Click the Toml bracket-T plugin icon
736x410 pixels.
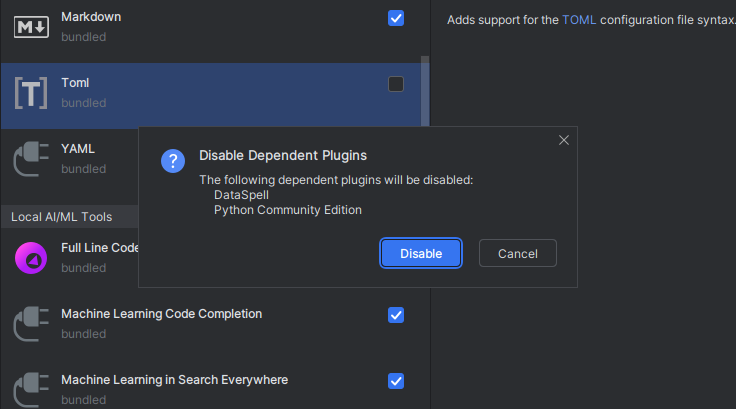(31, 93)
